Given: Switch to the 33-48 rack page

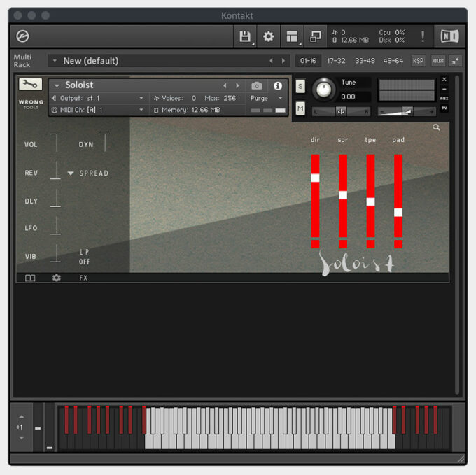Looking at the screenshot, I should coord(365,61).
